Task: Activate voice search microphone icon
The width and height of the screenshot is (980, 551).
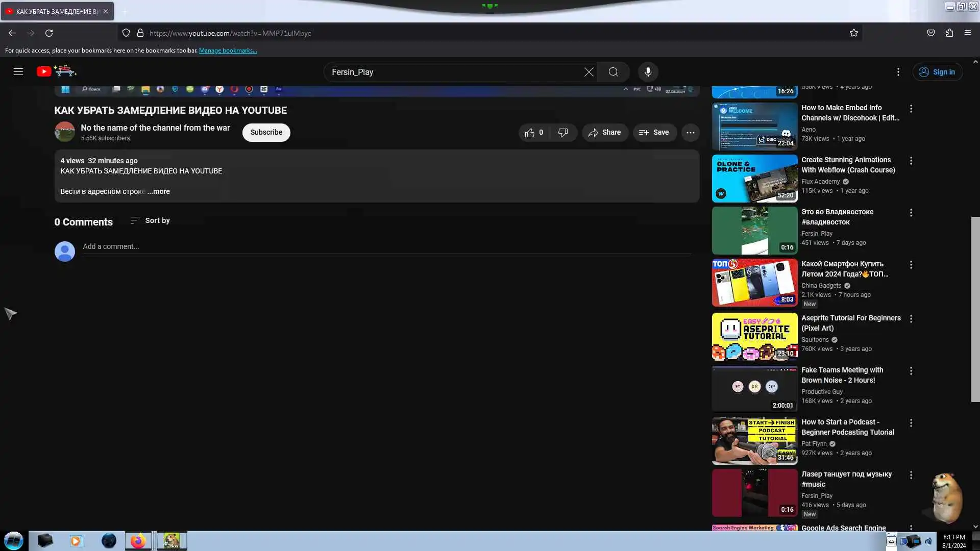Action: (648, 72)
